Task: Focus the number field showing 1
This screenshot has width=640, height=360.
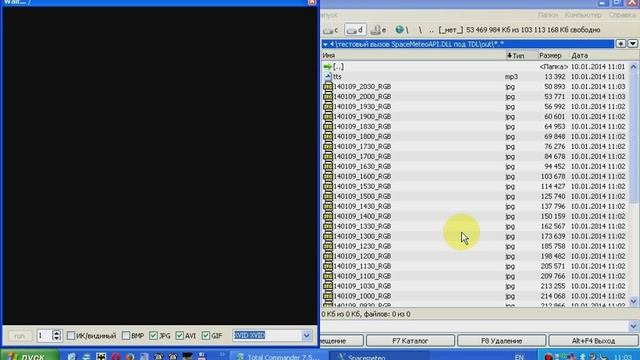Action: click(x=44, y=336)
